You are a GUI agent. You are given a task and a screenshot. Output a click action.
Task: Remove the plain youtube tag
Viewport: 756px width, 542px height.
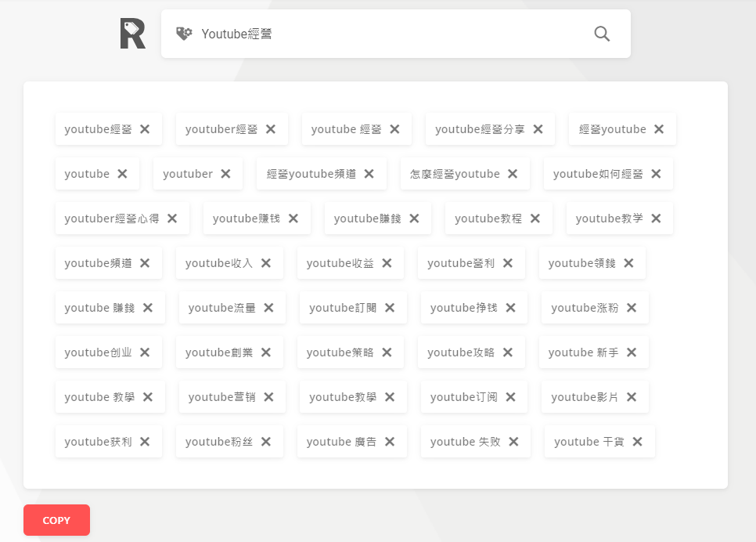[x=122, y=174]
